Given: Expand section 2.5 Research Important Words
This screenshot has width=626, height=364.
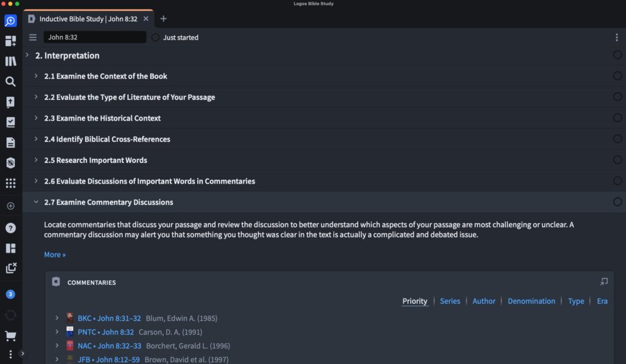Looking at the screenshot, I should 36,160.
